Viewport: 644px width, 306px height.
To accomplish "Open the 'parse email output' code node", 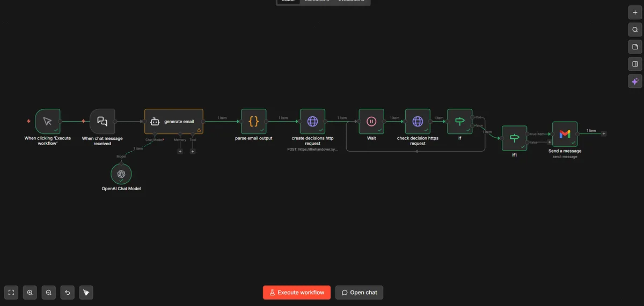I will point(254,121).
